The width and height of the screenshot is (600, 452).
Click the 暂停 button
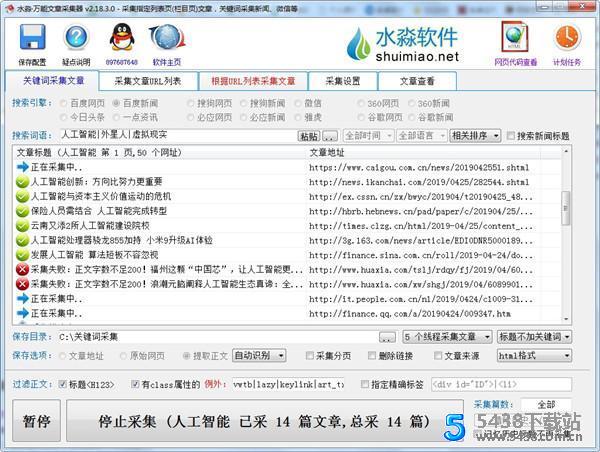coord(36,421)
